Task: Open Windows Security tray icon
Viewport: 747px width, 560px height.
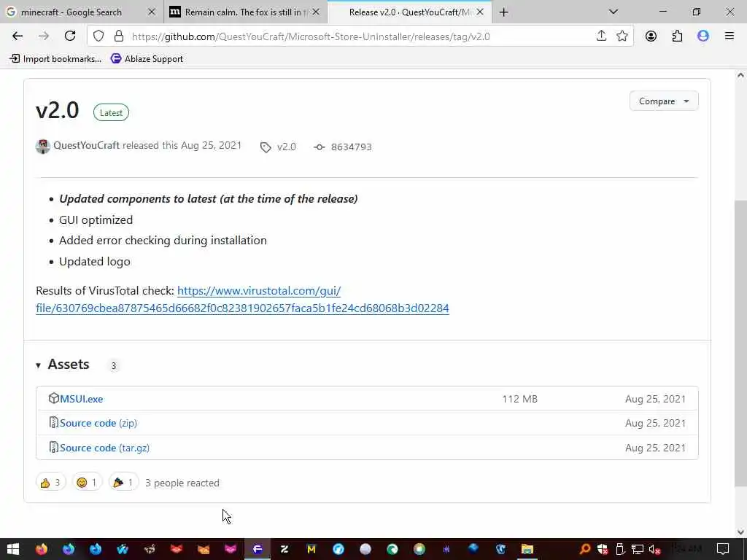Action: 603,549
